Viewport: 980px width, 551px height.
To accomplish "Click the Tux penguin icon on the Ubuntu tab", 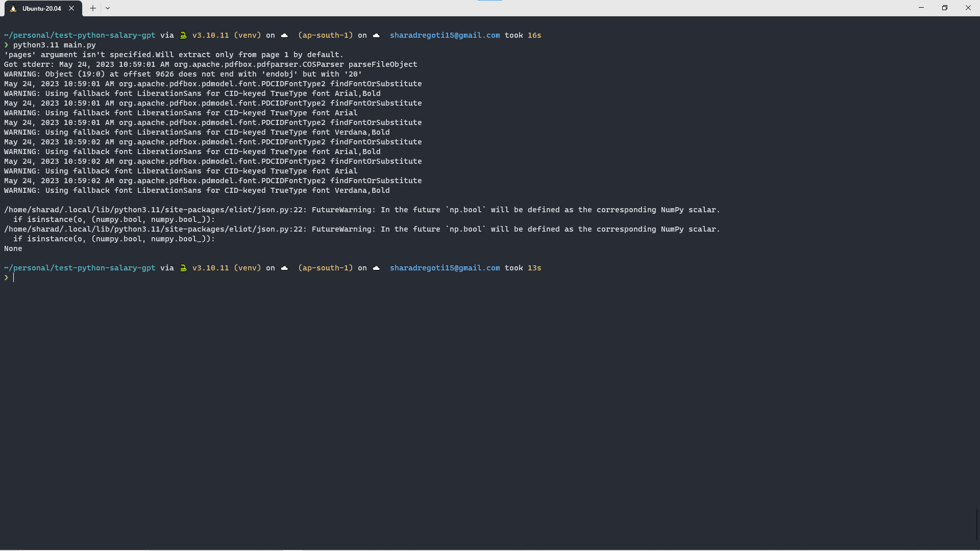I will point(13,8).
